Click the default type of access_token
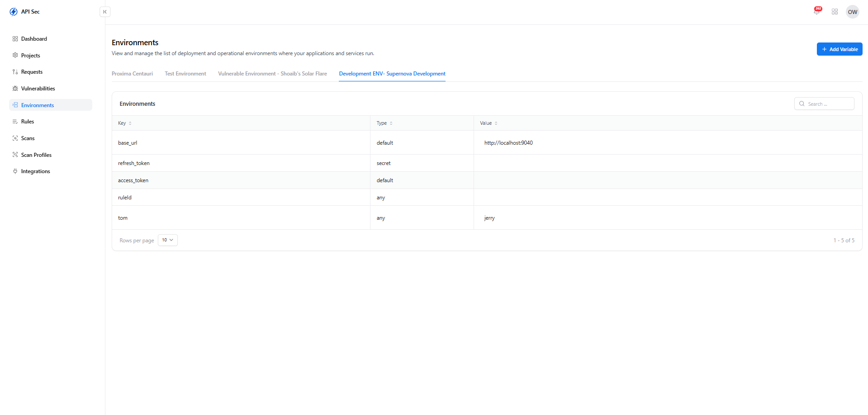The height and width of the screenshot is (415, 868). [x=385, y=180]
